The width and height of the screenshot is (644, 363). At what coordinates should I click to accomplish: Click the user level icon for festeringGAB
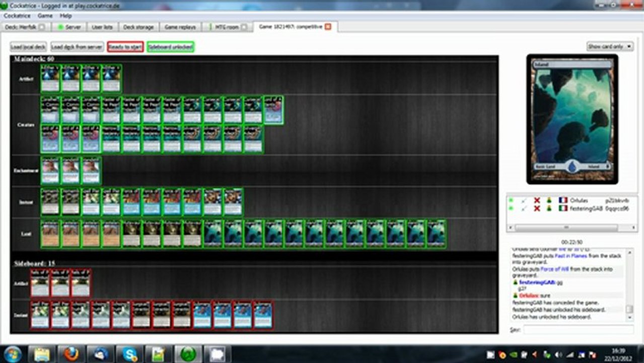(549, 208)
